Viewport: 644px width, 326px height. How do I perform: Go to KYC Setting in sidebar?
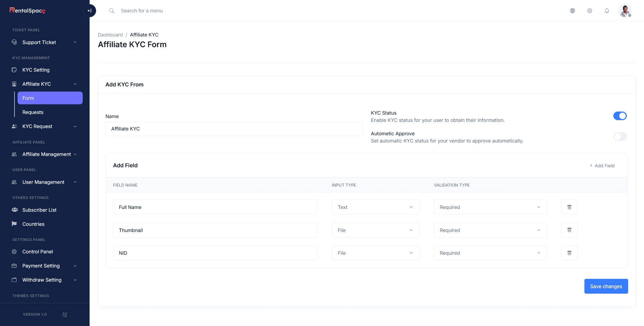tap(36, 70)
